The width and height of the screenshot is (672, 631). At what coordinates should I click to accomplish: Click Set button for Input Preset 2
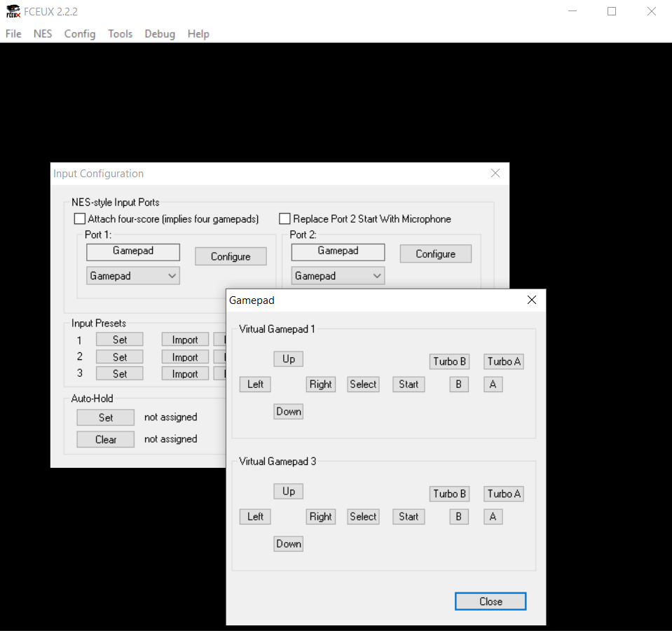coord(120,357)
